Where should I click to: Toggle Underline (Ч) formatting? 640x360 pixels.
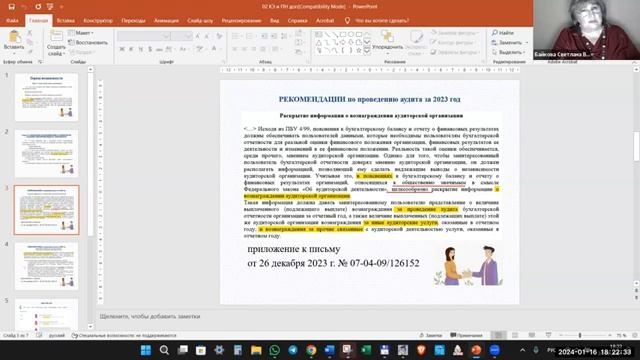click(140, 49)
